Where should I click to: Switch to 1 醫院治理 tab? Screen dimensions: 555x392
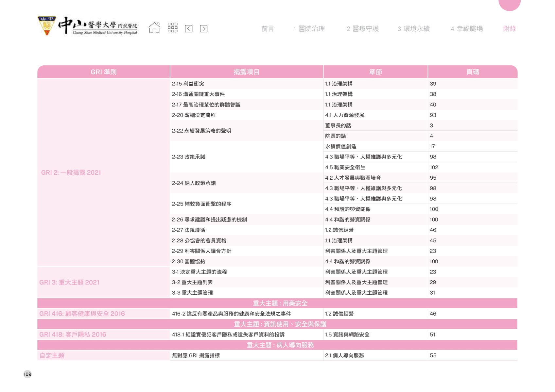(x=309, y=29)
